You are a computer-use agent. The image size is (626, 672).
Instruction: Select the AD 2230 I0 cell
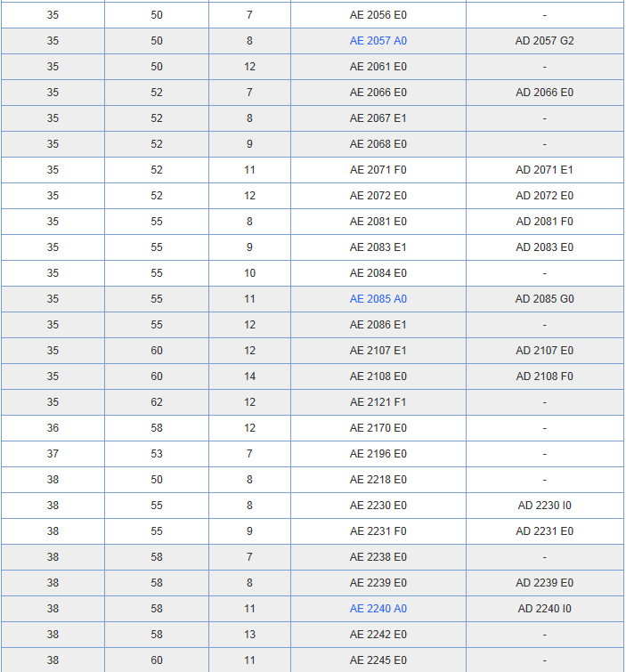[544, 506]
